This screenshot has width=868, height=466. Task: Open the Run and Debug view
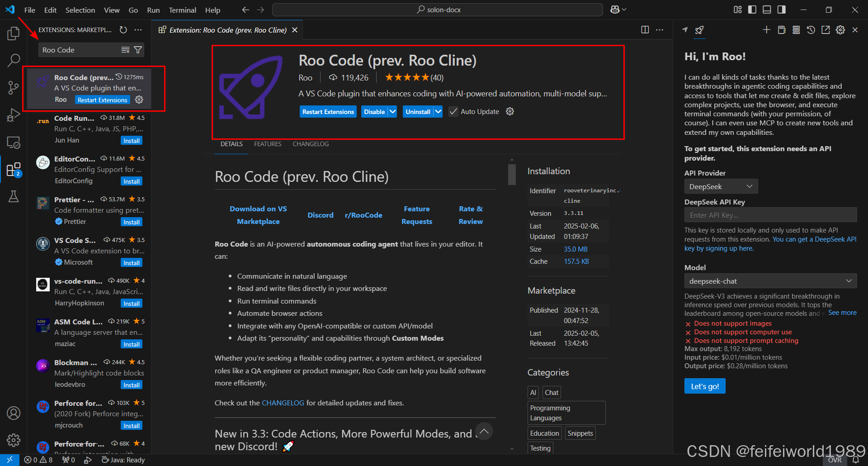pos(14,115)
